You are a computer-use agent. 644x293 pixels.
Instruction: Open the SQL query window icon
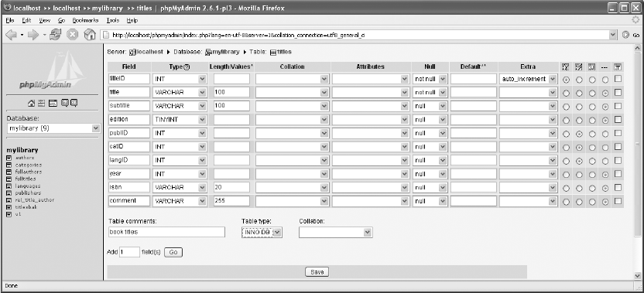click(53, 103)
